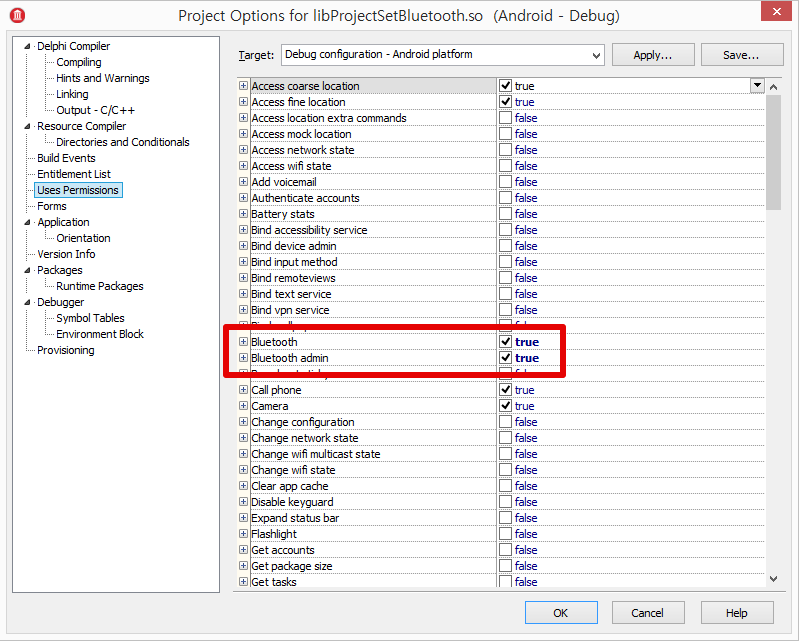Select Runtime Packages tree item
This screenshot has height=641, width=799.
click(x=99, y=286)
